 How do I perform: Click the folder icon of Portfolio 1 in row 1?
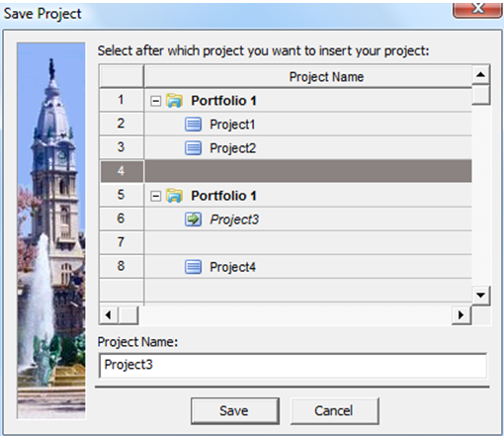click(174, 101)
